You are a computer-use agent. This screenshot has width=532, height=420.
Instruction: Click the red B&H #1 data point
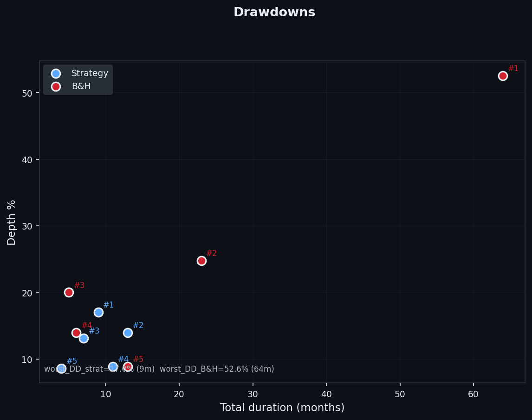point(503,76)
